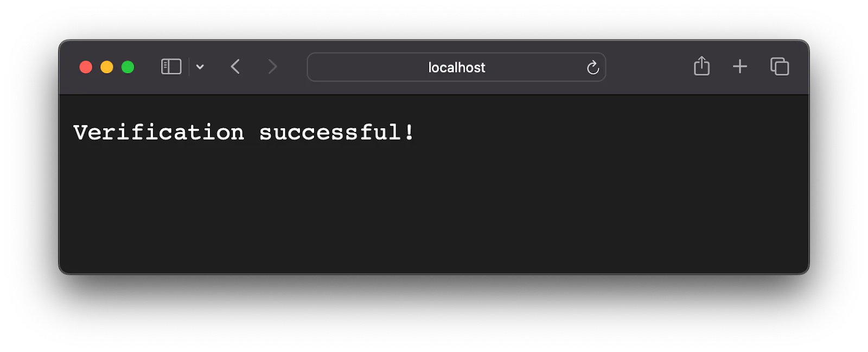Toggle the Safari sidebar icon
868x352 pixels.
click(x=171, y=67)
